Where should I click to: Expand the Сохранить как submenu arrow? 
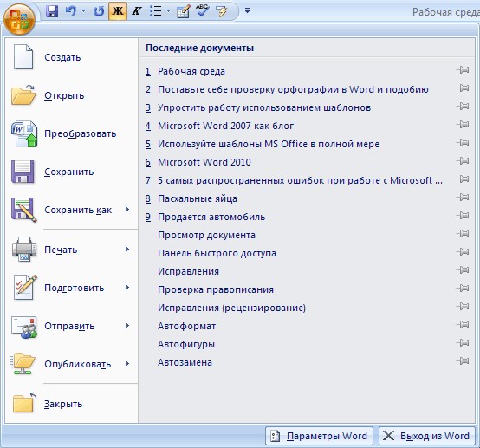(127, 210)
